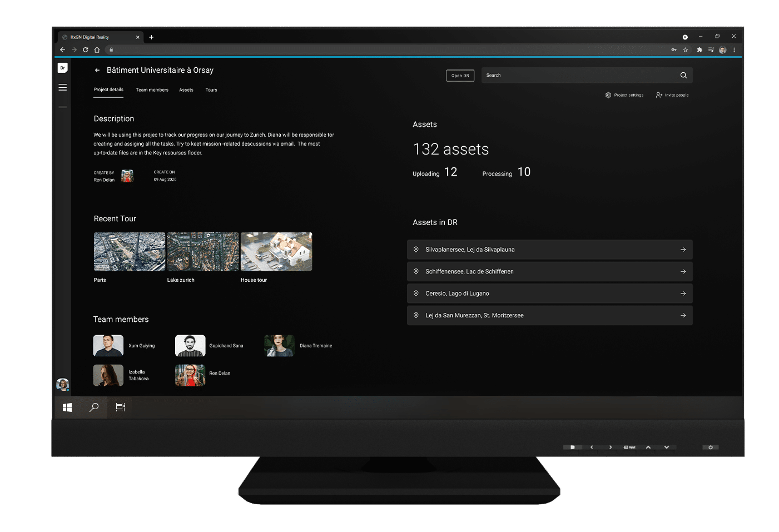Click the taskbar search icon
Screen dimensions: 779x532
click(94, 407)
